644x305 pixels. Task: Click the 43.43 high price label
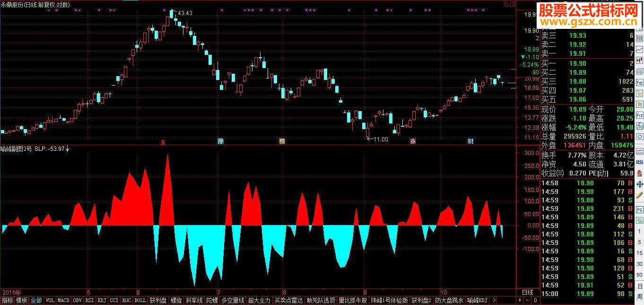coord(185,13)
